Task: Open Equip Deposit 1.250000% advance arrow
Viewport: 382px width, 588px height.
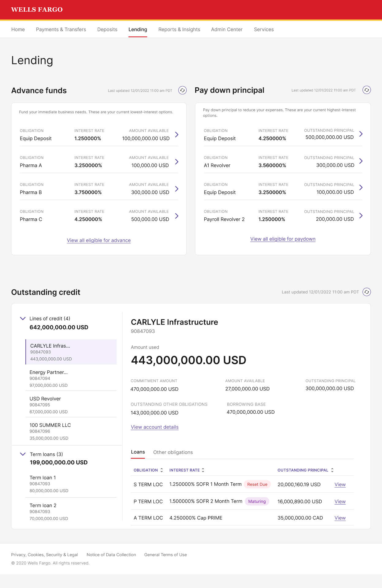Action: tap(177, 134)
